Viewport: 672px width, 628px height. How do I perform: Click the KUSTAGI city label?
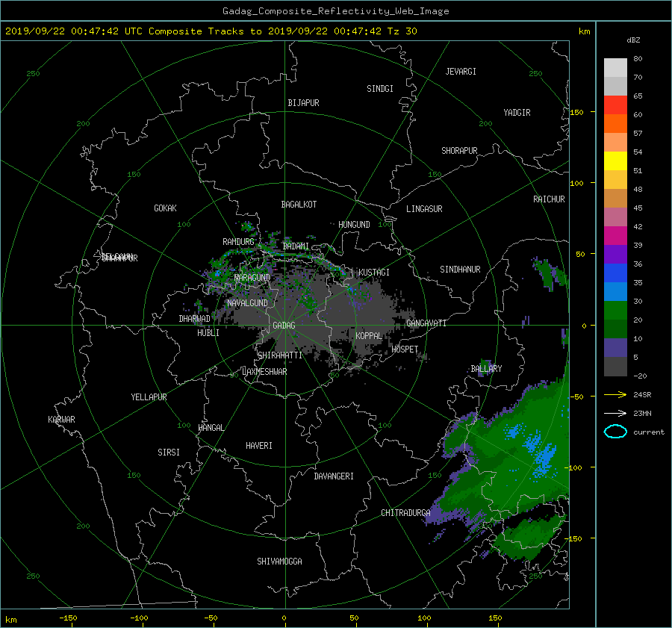374,273
